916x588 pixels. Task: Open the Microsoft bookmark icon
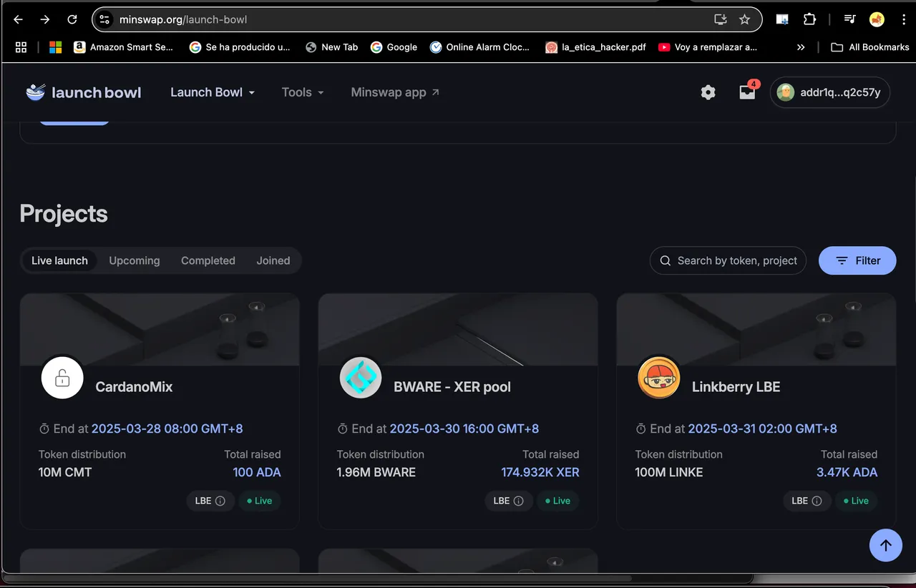click(x=55, y=47)
